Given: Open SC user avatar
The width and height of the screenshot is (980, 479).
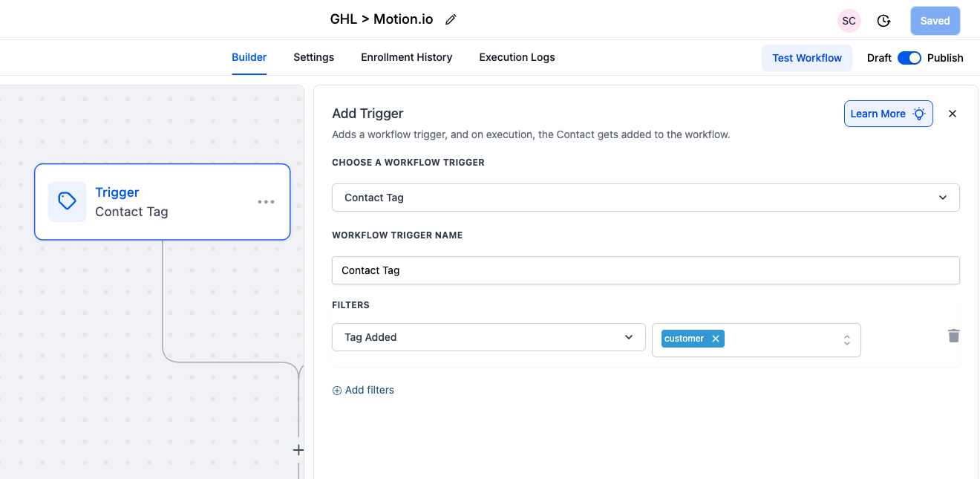Looking at the screenshot, I should click(849, 21).
